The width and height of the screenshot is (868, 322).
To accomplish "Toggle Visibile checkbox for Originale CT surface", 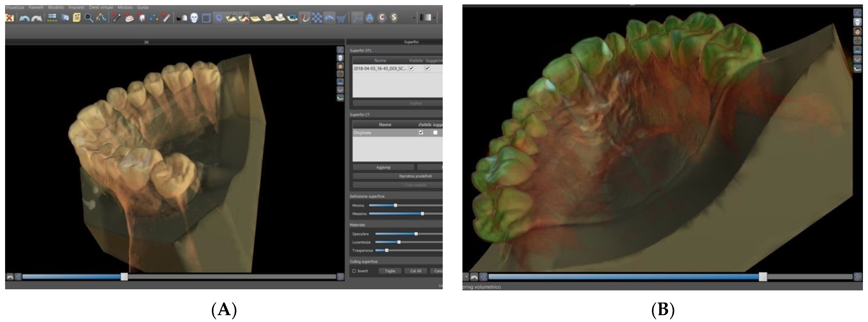I will (x=421, y=132).
